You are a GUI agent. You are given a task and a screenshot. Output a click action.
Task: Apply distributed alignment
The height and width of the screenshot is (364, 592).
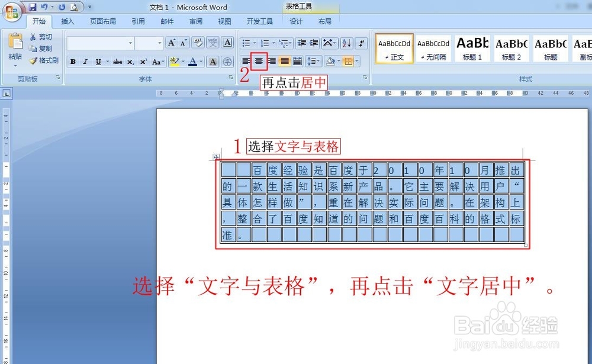(x=298, y=61)
